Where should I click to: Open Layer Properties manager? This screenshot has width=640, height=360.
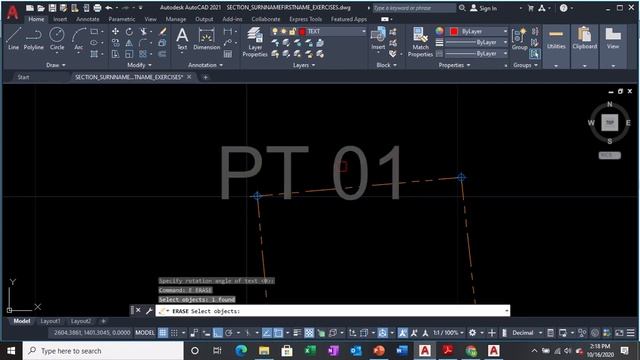[255, 42]
